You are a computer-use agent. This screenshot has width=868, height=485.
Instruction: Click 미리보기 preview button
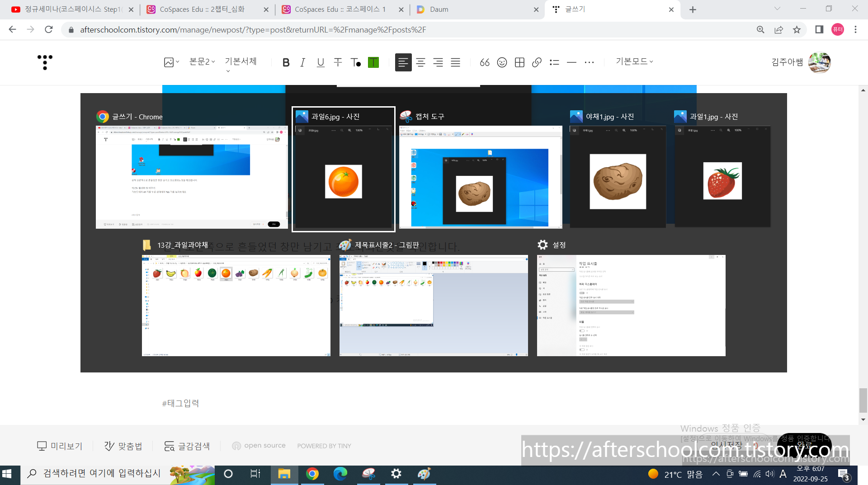tap(60, 446)
